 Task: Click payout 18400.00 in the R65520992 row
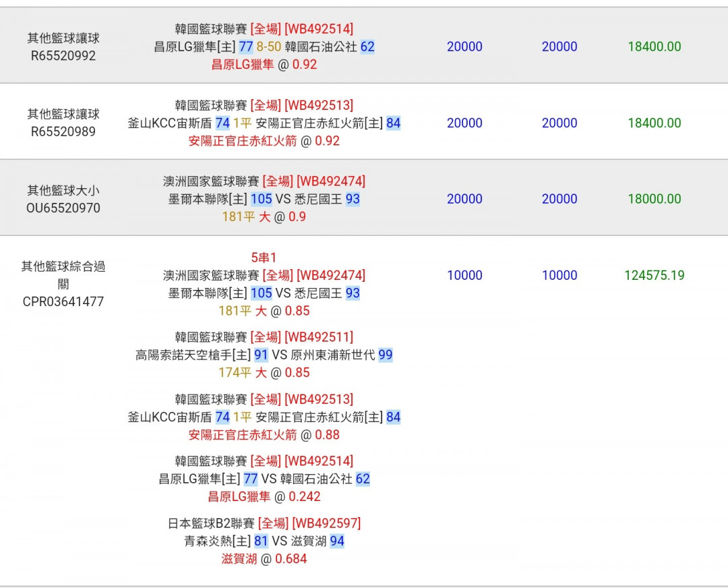654,47
